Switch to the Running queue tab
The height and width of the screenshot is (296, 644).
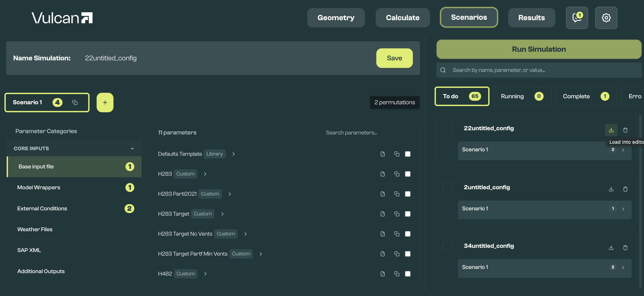522,96
